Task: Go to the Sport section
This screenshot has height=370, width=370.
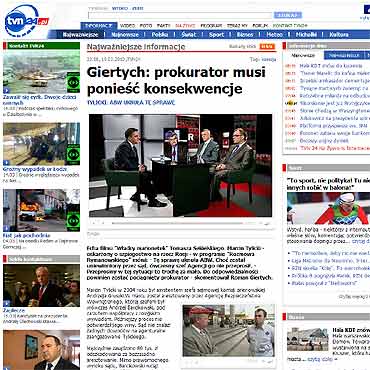Action: (216, 35)
